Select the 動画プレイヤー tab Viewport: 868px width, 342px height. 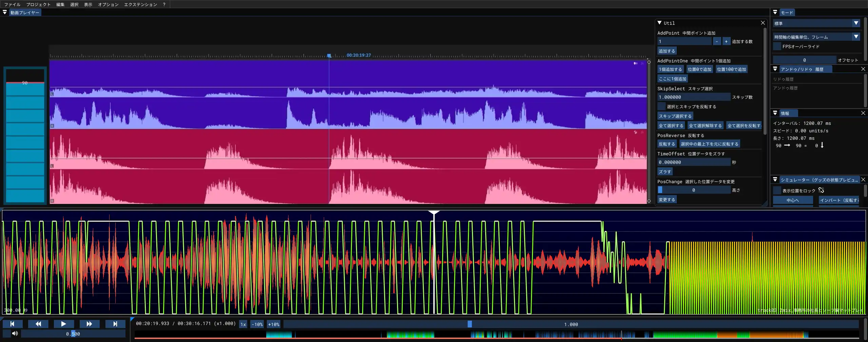25,13
